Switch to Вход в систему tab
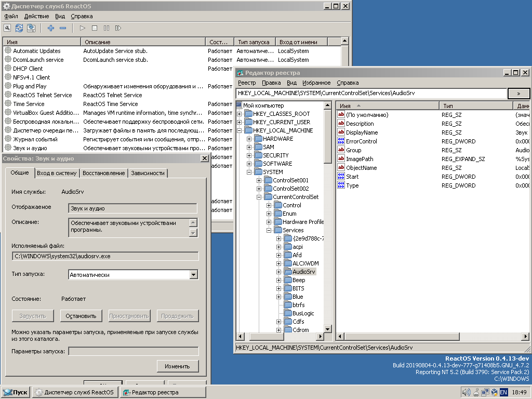The width and height of the screenshot is (532, 399). pos(57,173)
